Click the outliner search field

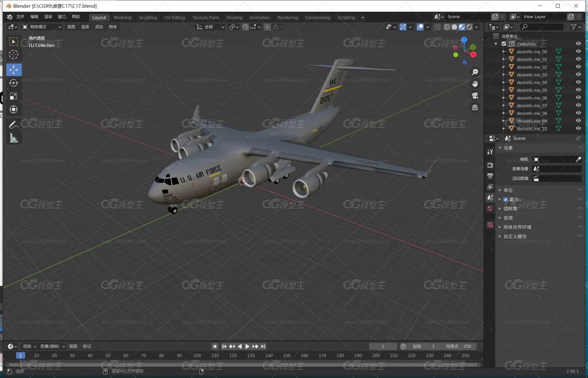tap(542, 27)
